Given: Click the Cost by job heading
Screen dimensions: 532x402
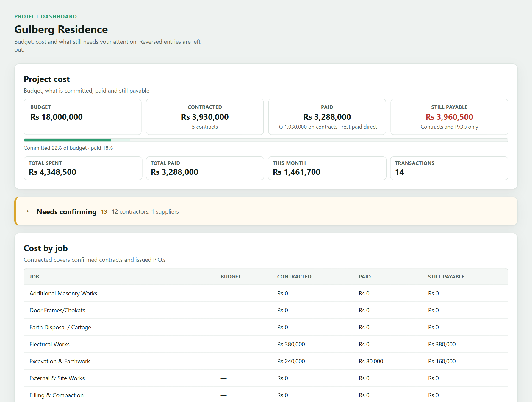Looking at the screenshot, I should 46,248.
